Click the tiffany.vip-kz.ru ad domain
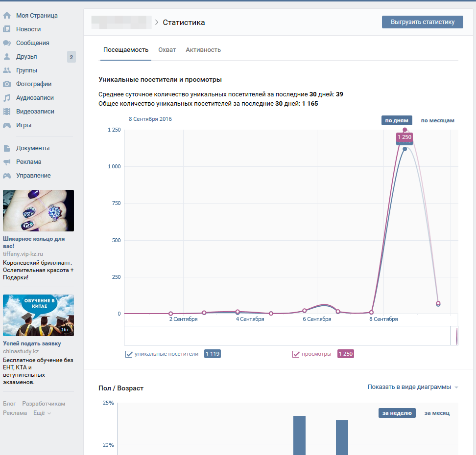This screenshot has width=476, height=455. pyautogui.click(x=23, y=254)
